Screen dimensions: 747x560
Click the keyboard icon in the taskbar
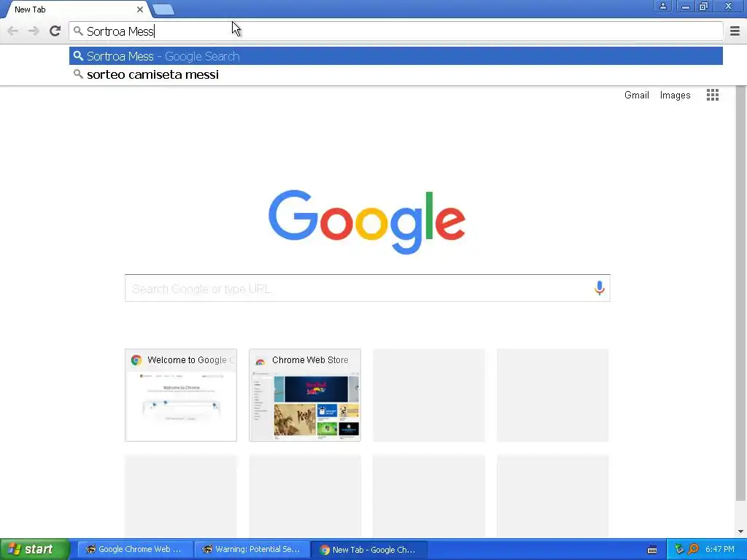[x=652, y=550]
